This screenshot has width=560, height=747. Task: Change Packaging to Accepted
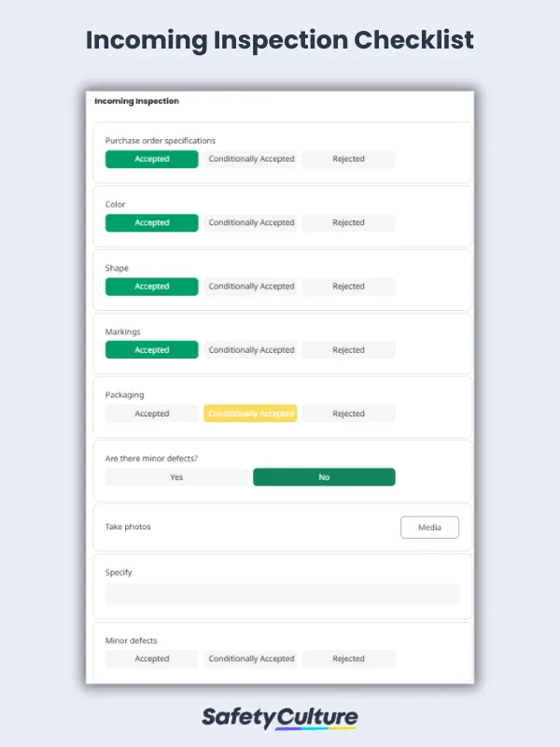point(151,413)
